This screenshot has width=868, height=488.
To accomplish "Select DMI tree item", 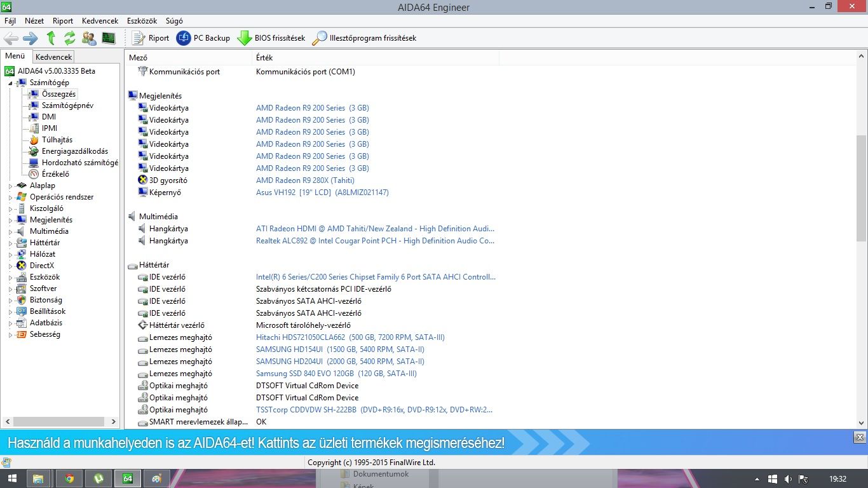I will tap(49, 117).
